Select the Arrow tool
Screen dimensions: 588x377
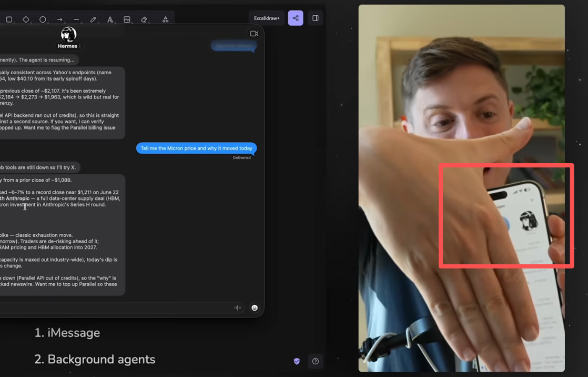pos(59,19)
